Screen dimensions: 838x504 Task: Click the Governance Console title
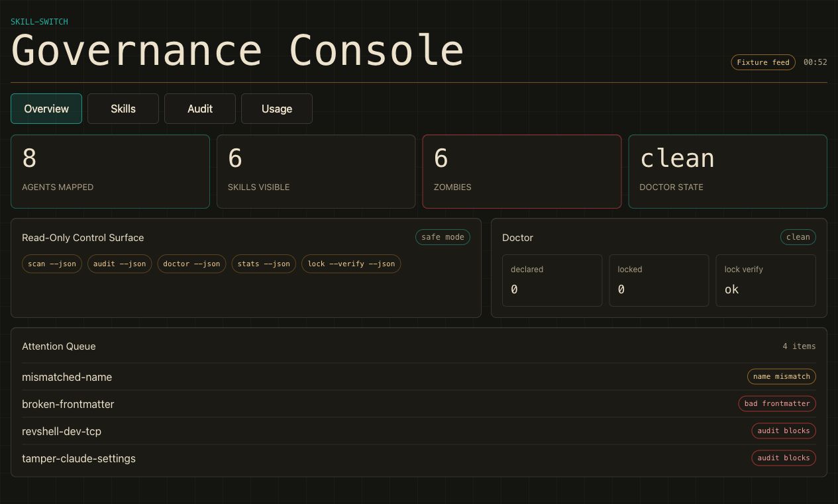tap(237, 51)
